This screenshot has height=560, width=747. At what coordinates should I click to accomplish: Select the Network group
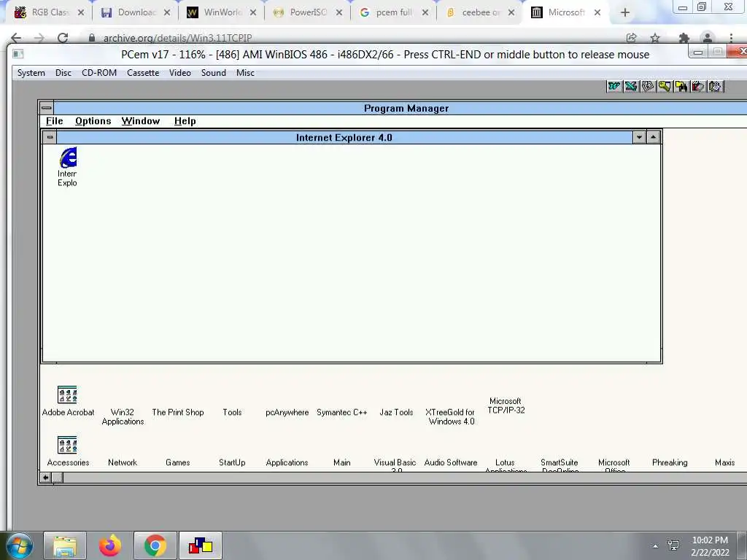123,462
